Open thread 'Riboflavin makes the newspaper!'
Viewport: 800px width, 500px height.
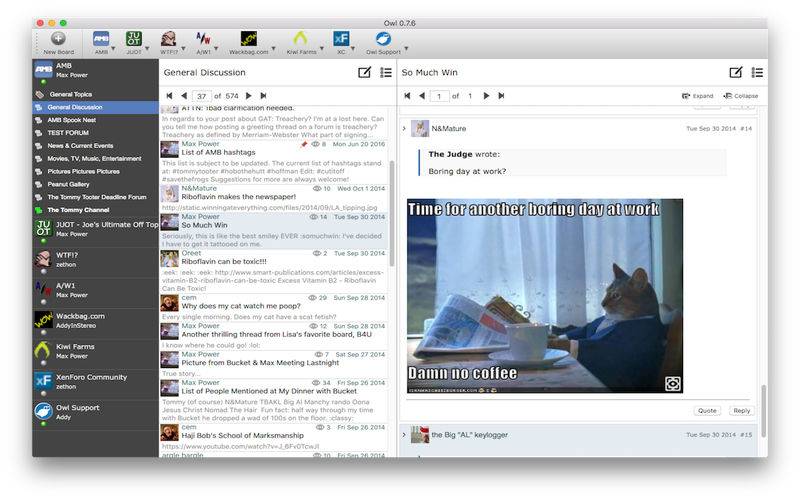[274, 198]
